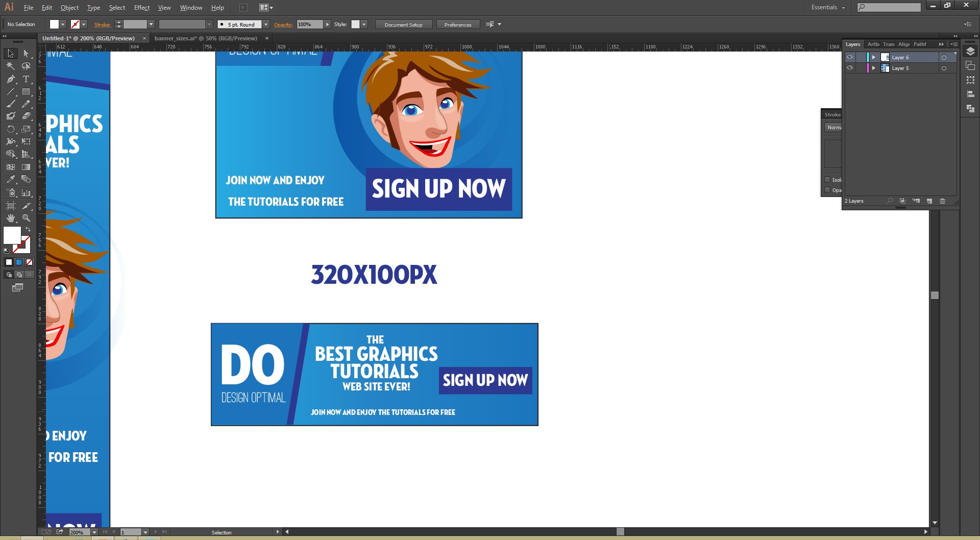The width and height of the screenshot is (980, 540).
Task: Check the Isolate Blending checkbox
Action: [827, 180]
